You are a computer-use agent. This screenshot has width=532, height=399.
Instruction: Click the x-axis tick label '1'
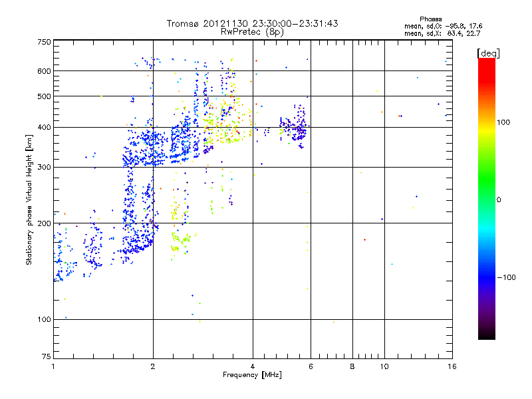[53, 366]
